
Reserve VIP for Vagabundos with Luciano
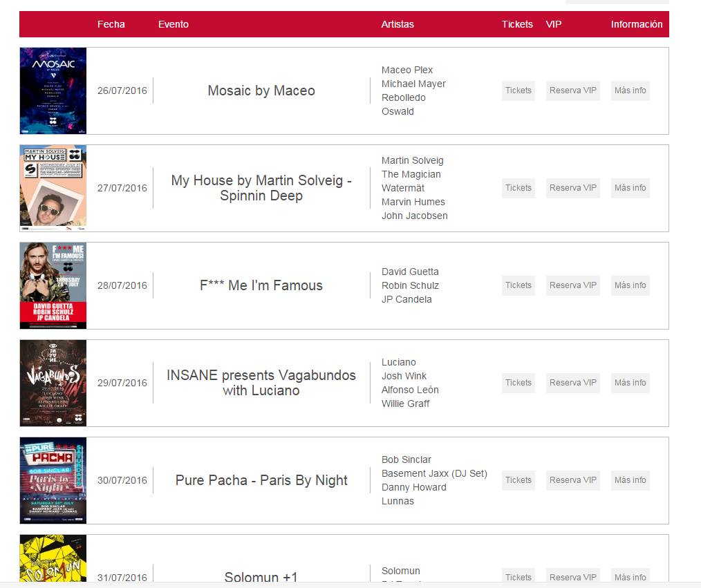click(572, 383)
